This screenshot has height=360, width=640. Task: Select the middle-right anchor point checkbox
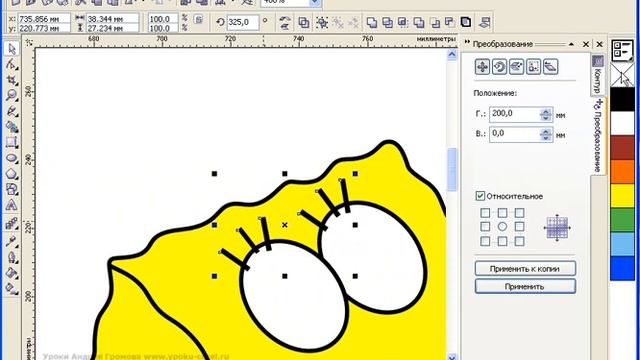click(x=519, y=226)
